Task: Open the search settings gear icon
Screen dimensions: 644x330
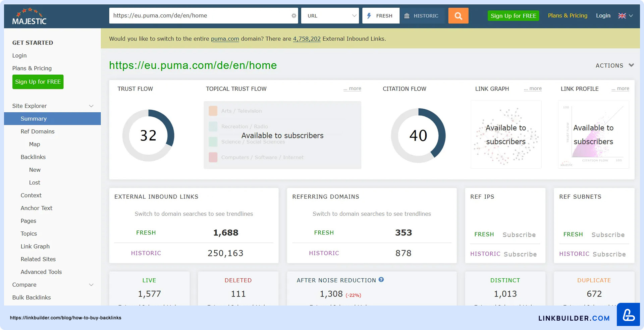Action: click(294, 16)
